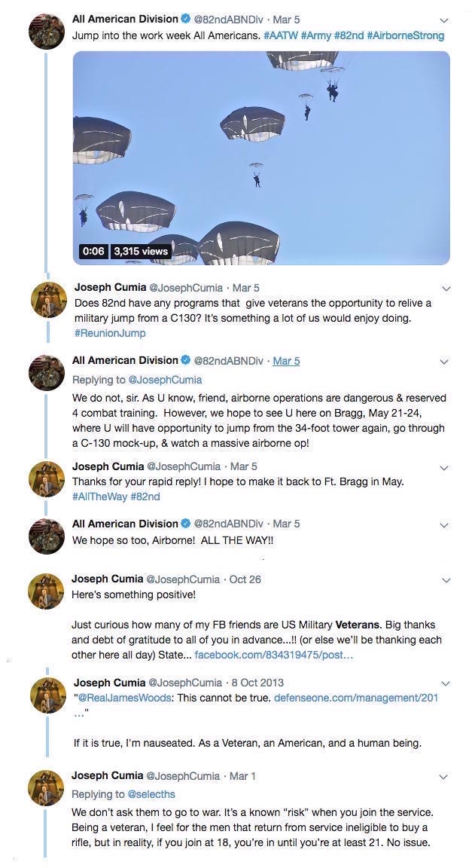Click the @selecths mention in the Replying to line
The width and height of the screenshot is (472, 868).
150,794
